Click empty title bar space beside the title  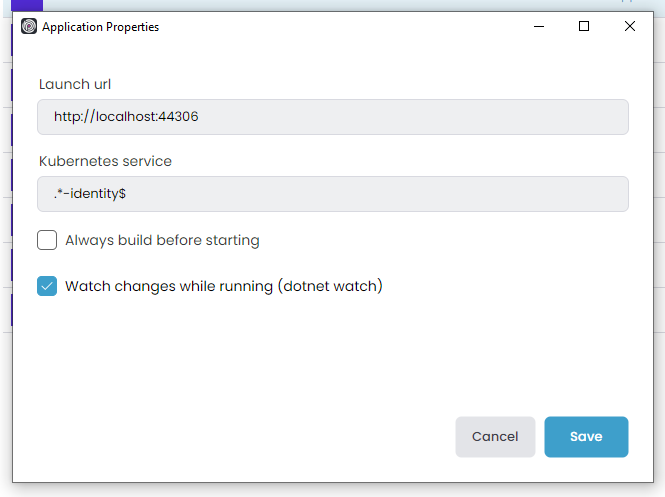340,27
